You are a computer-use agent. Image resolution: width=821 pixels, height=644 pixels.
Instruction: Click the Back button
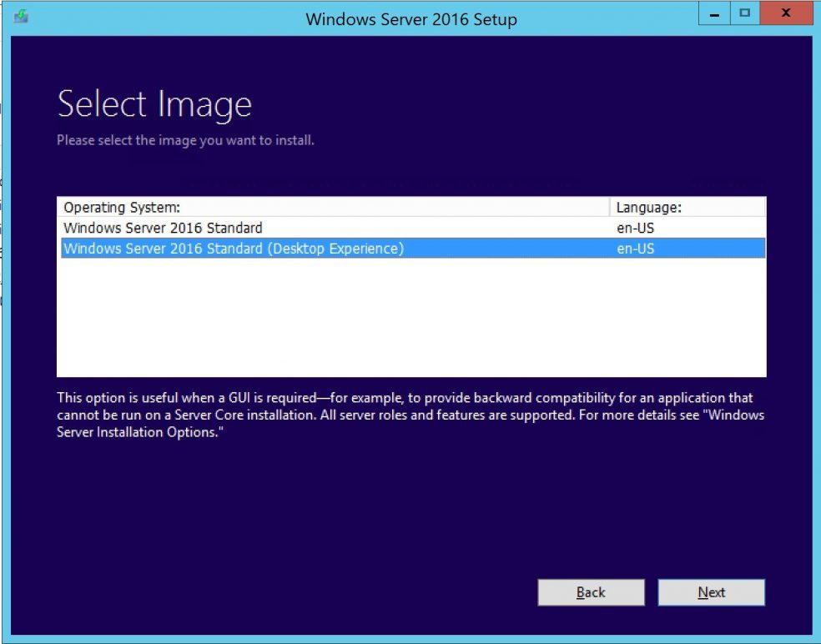tap(591, 592)
